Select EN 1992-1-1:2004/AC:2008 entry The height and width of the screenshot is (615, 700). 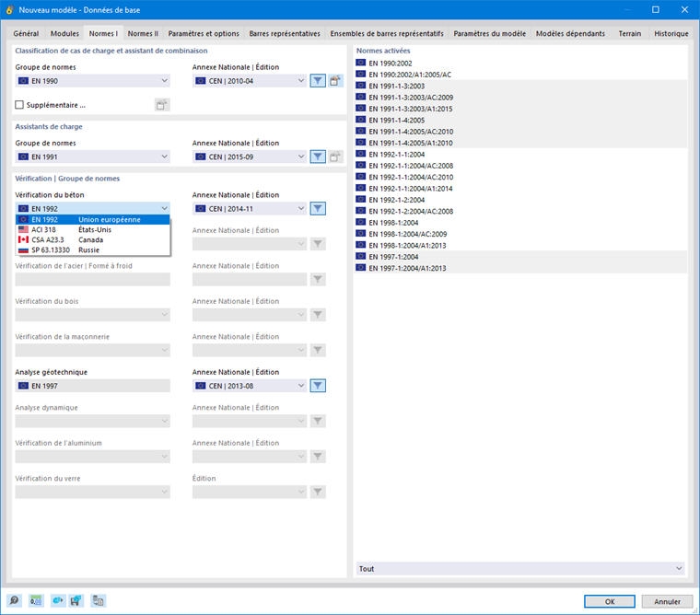[x=520, y=166]
